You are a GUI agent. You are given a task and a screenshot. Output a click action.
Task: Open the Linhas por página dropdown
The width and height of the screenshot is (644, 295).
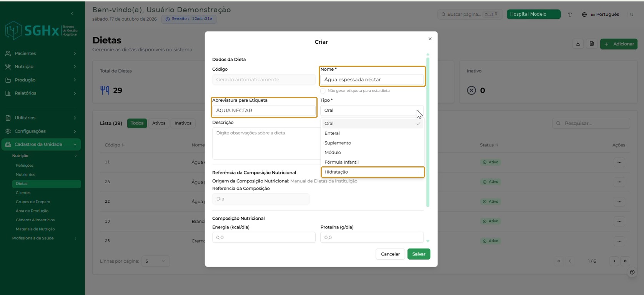point(155,261)
